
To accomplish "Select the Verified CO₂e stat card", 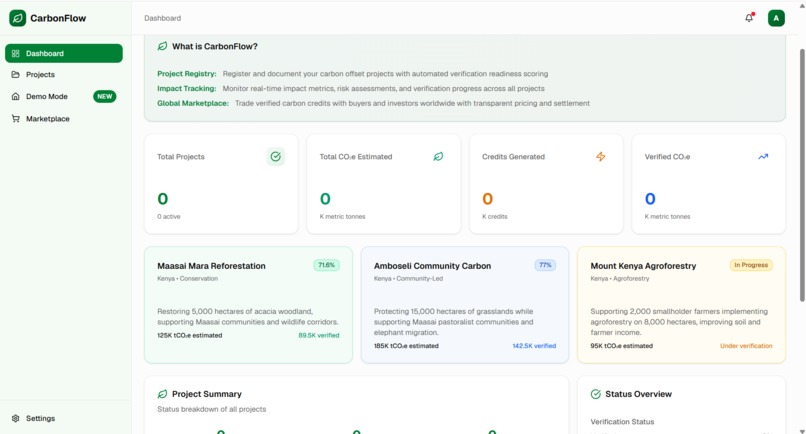I will (x=709, y=184).
